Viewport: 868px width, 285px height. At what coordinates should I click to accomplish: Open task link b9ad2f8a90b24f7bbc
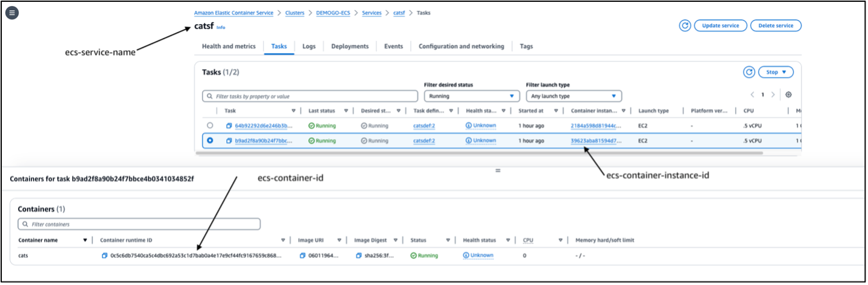(x=264, y=140)
